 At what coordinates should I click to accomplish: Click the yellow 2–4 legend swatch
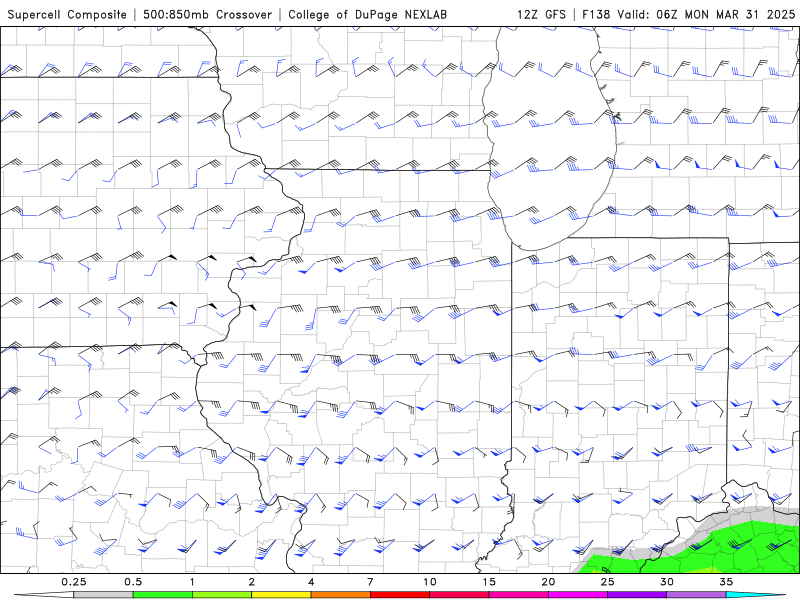(x=281, y=595)
